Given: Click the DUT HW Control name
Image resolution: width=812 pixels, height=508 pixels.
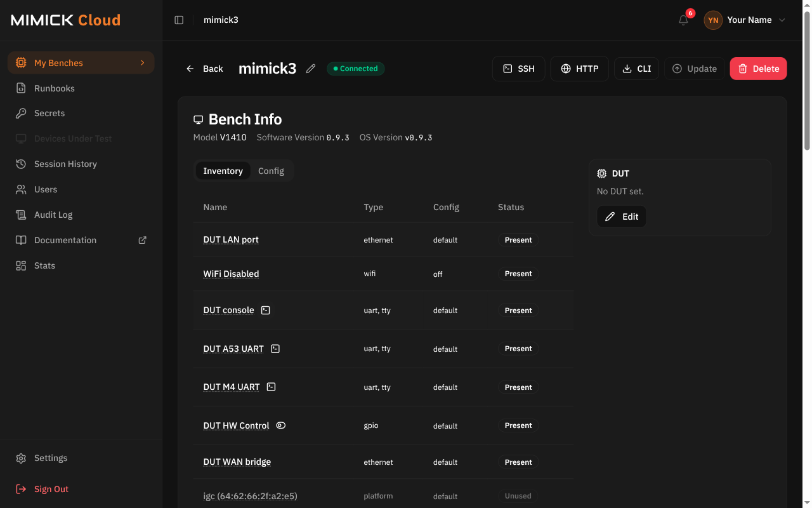Looking at the screenshot, I should 236,425.
